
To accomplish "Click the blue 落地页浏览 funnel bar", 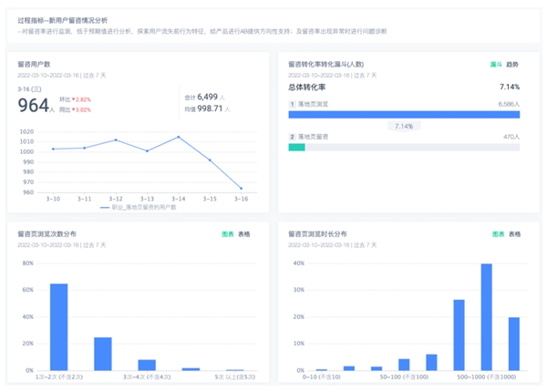I will click(404, 115).
